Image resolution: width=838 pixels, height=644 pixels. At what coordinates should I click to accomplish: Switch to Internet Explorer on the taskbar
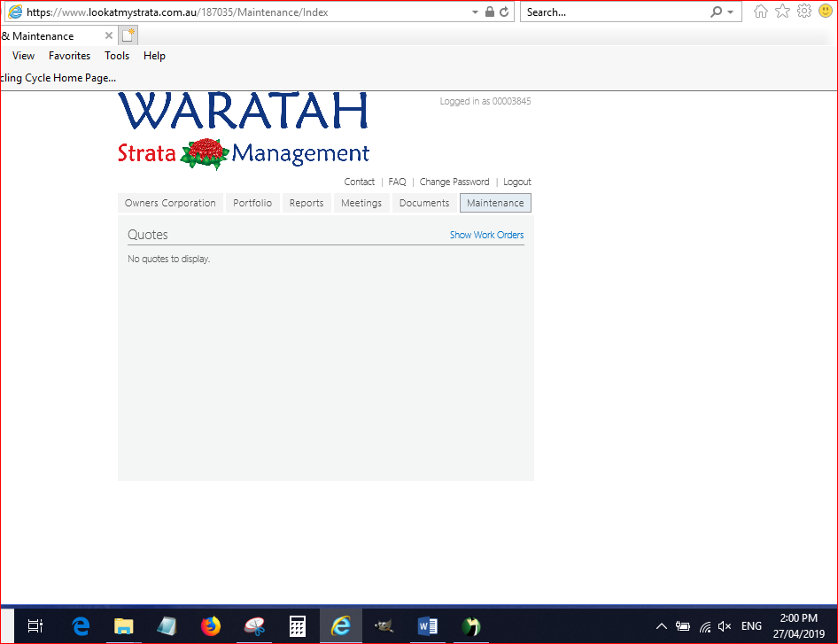341,625
